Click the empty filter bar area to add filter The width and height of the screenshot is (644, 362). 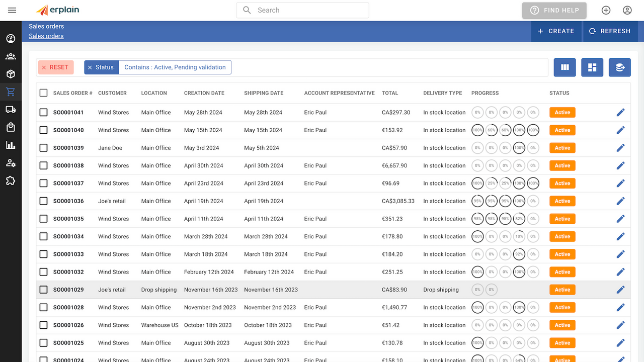click(x=390, y=67)
